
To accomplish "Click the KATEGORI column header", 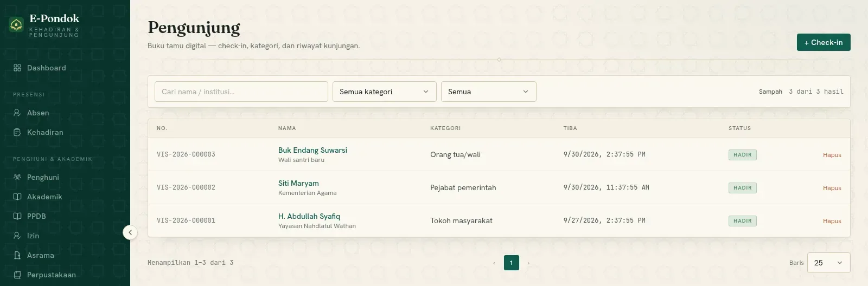I will [x=445, y=128].
